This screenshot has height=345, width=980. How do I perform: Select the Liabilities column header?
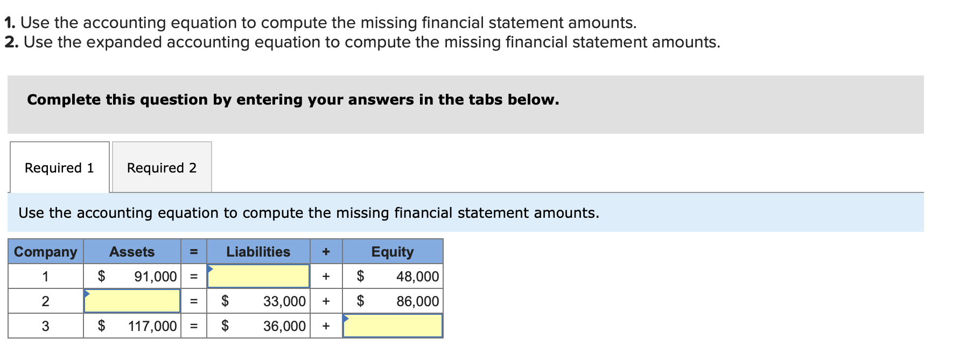click(x=258, y=251)
